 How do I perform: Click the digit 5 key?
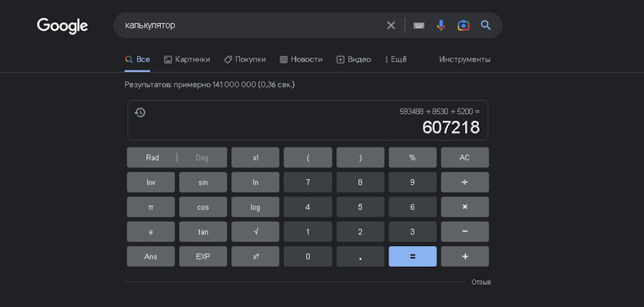[360, 207]
